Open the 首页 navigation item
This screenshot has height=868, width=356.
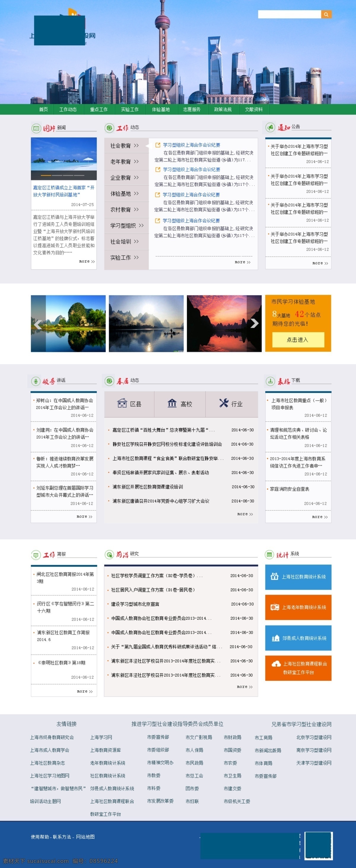pos(44,109)
